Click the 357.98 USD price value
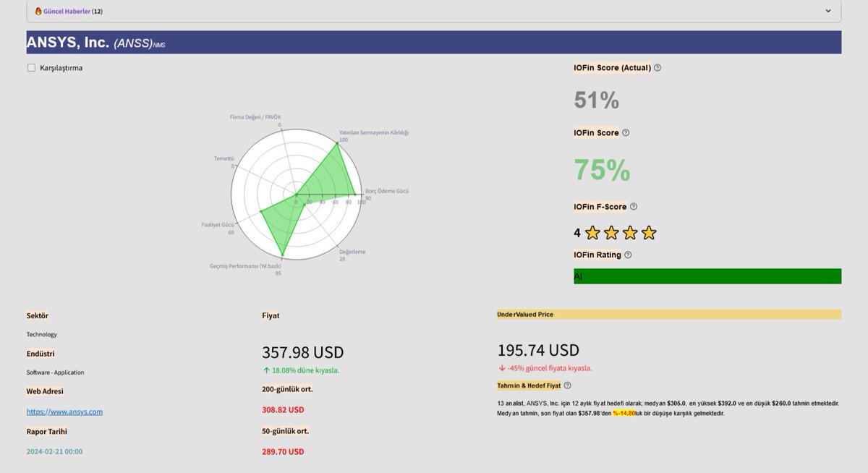Screen dimensions: 868x473 (302, 352)
